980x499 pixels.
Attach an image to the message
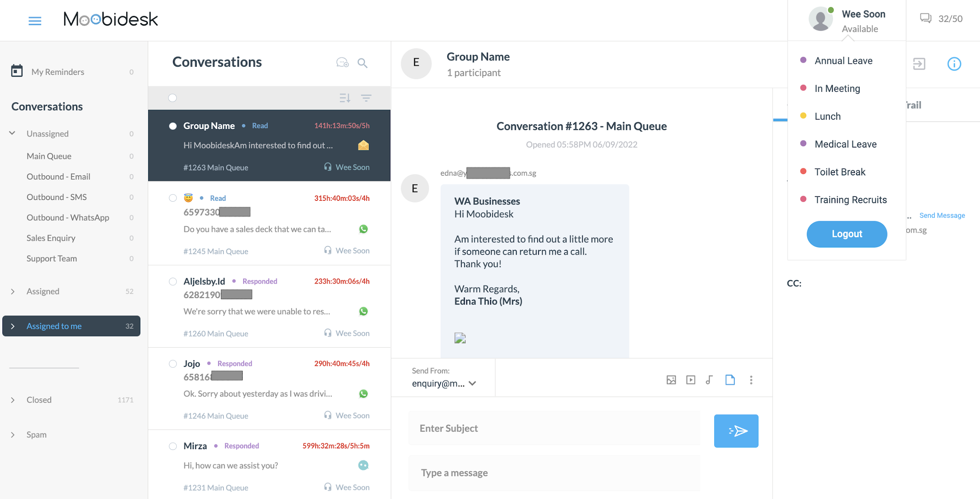pyautogui.click(x=671, y=380)
